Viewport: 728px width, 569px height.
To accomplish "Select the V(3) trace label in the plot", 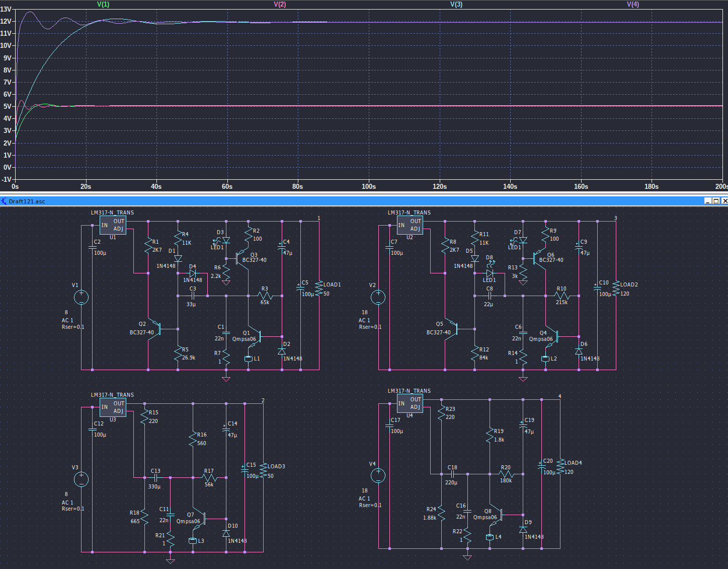I will click(x=456, y=4).
